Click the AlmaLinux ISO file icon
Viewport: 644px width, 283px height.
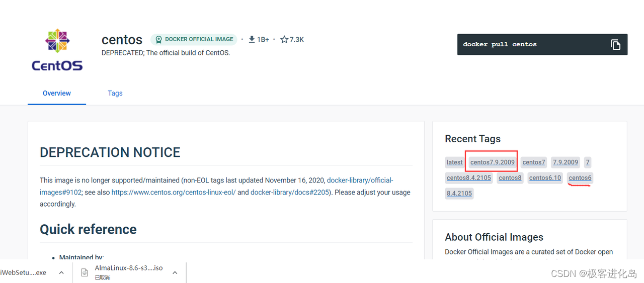85,272
